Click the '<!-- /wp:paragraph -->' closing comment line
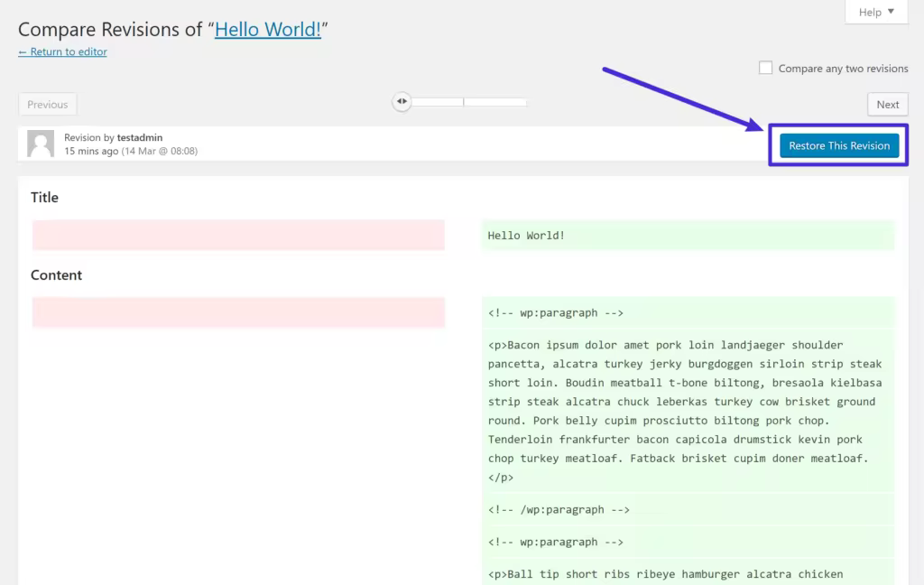The image size is (924, 585). (x=559, y=509)
